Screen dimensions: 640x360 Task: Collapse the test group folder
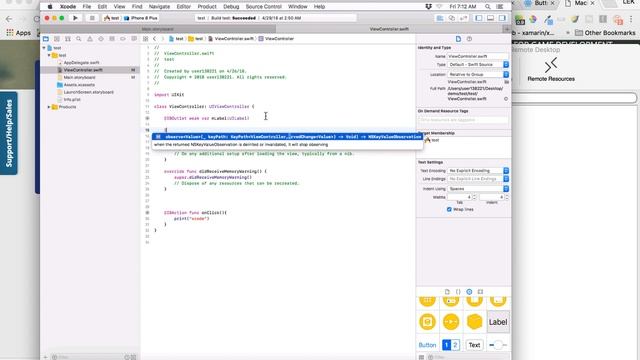click(49, 55)
